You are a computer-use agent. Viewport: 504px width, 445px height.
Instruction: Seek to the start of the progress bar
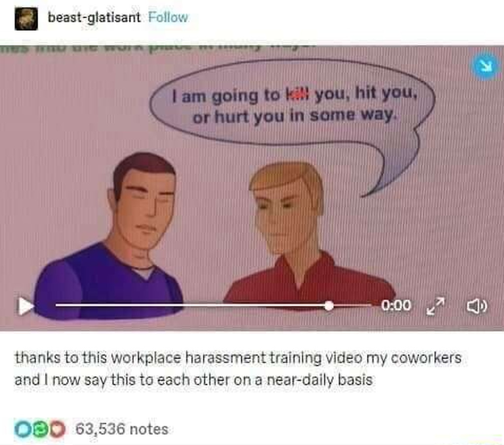[x=57, y=305]
